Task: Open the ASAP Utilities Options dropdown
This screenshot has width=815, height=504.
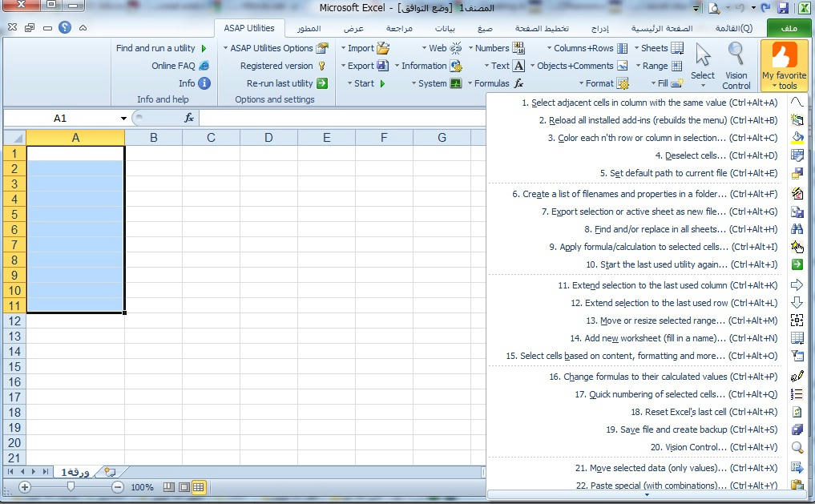Action: pyautogui.click(x=276, y=48)
